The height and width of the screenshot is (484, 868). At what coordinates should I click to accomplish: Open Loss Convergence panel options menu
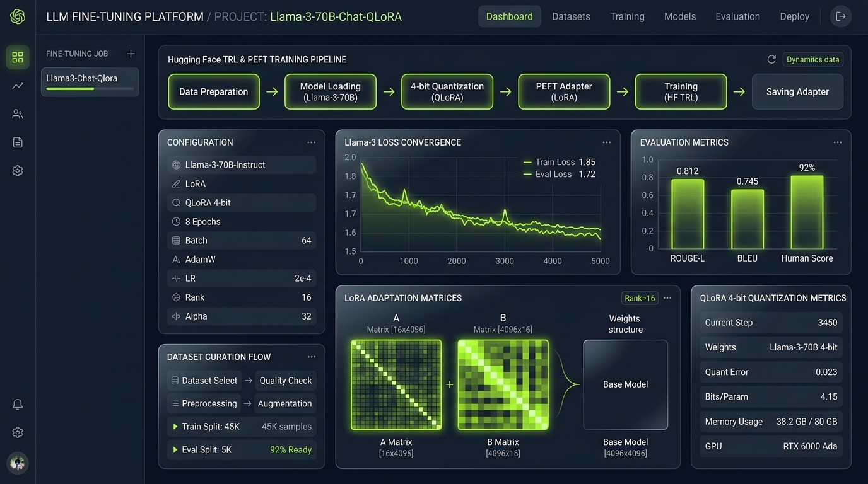point(606,142)
